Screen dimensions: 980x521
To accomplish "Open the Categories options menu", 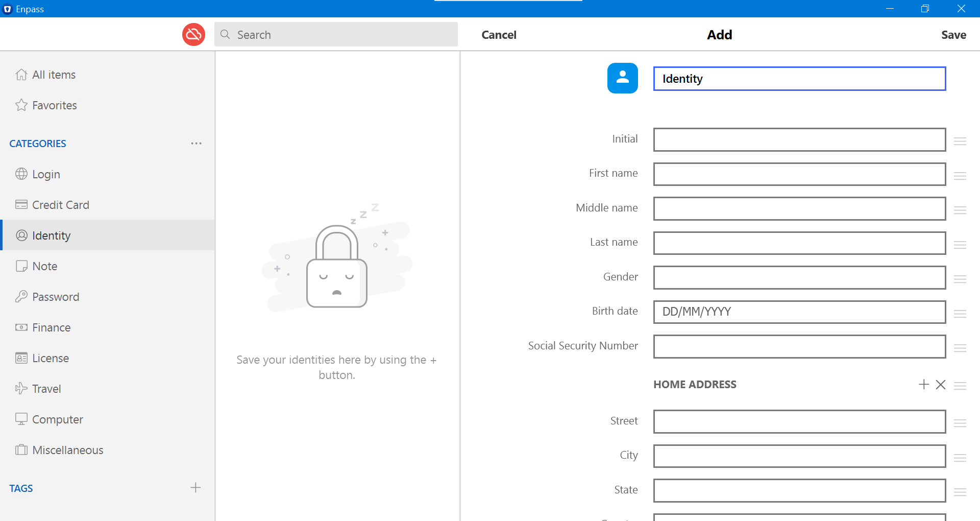I will click(x=197, y=143).
